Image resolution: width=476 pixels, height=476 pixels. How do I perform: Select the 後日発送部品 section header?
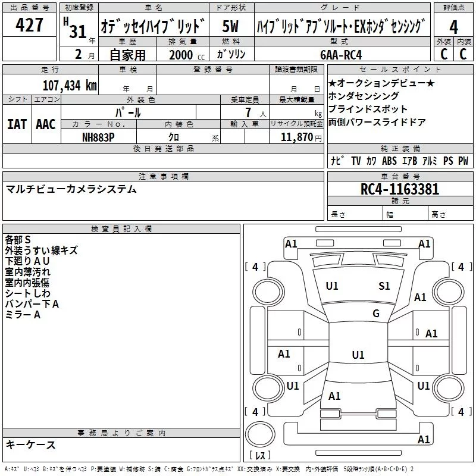pos(163,148)
